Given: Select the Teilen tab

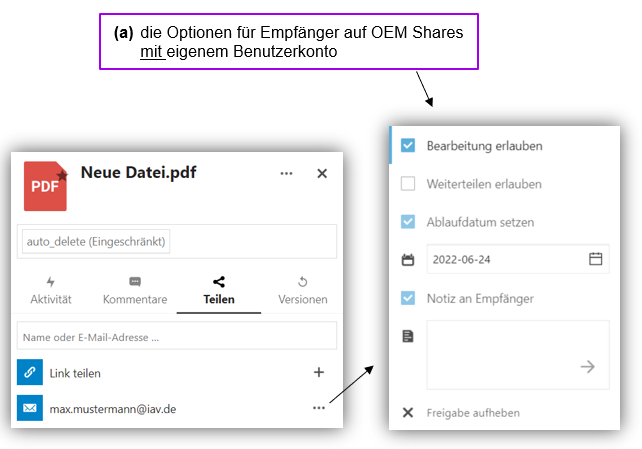Looking at the screenshot, I should point(219,290).
